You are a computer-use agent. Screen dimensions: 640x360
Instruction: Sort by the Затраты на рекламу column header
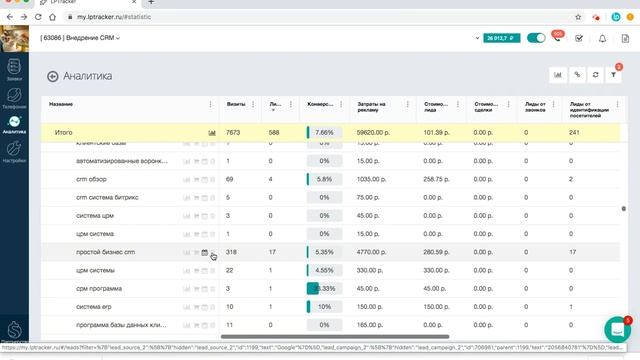[x=371, y=107]
